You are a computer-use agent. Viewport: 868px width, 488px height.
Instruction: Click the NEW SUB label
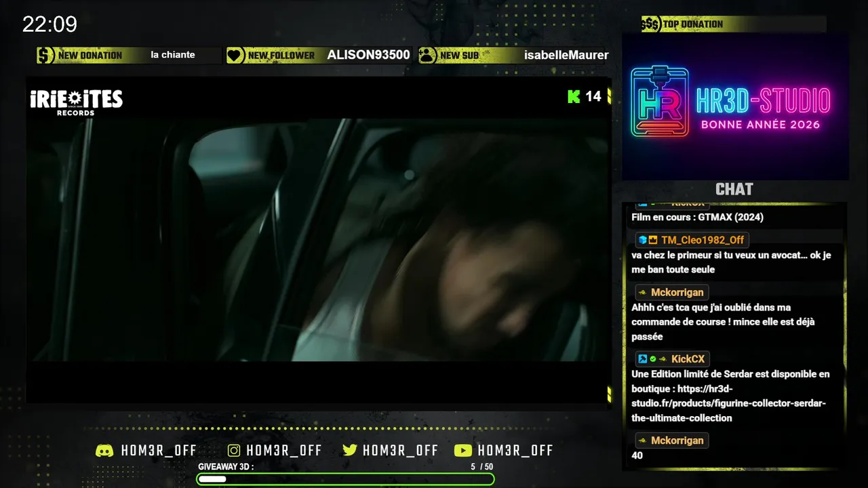coord(459,56)
